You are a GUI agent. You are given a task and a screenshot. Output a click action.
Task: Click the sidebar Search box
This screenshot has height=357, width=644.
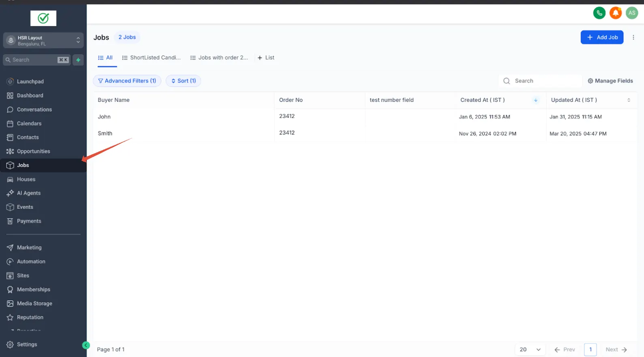(37, 60)
